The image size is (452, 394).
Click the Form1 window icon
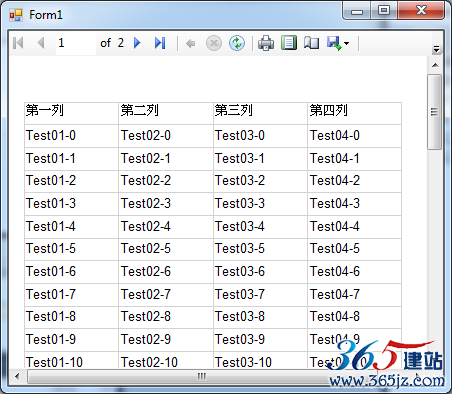pos(16,15)
